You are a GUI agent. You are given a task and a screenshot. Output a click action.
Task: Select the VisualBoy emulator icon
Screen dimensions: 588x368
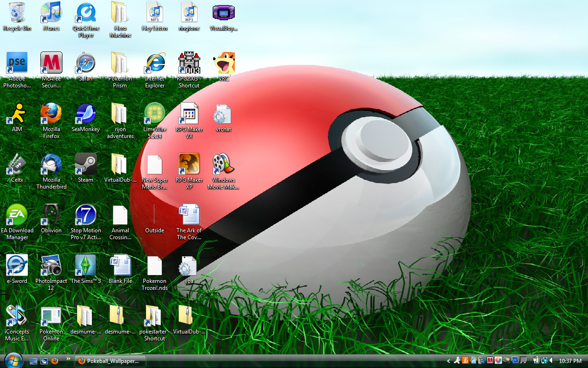click(224, 17)
